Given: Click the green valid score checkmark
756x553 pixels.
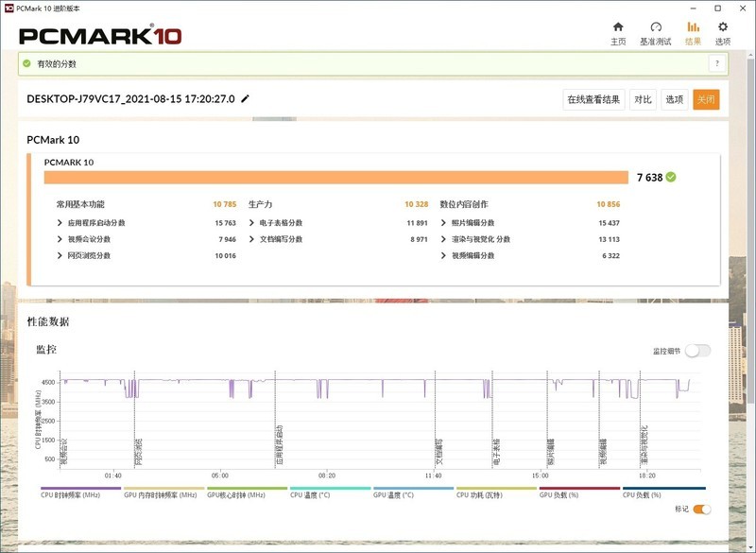Looking at the screenshot, I should pyautogui.click(x=26, y=63).
